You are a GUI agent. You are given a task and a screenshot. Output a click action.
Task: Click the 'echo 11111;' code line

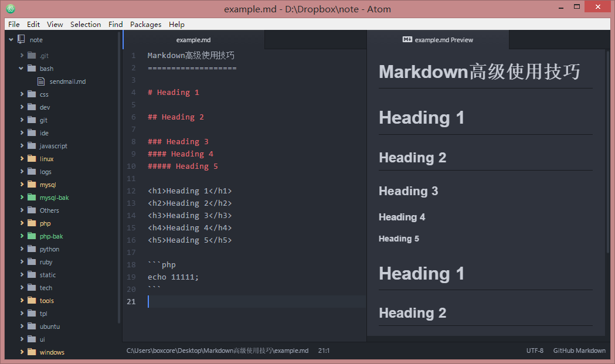[173, 277]
